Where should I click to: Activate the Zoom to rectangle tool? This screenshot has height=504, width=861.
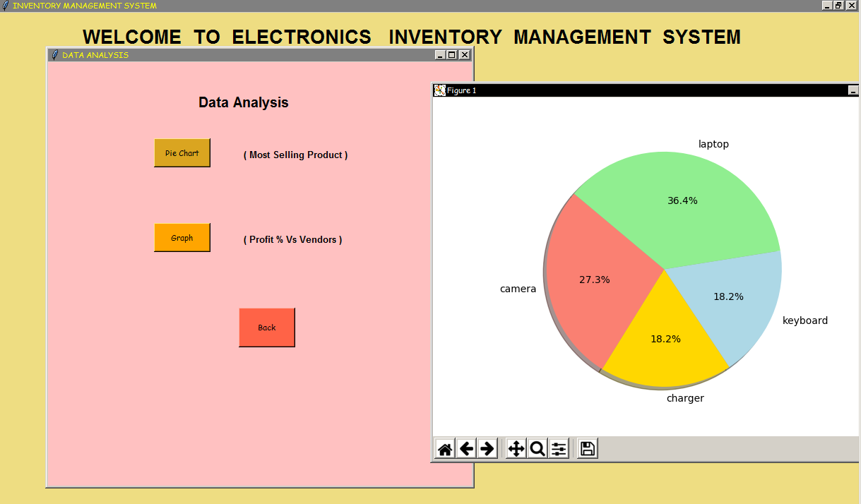click(x=538, y=448)
